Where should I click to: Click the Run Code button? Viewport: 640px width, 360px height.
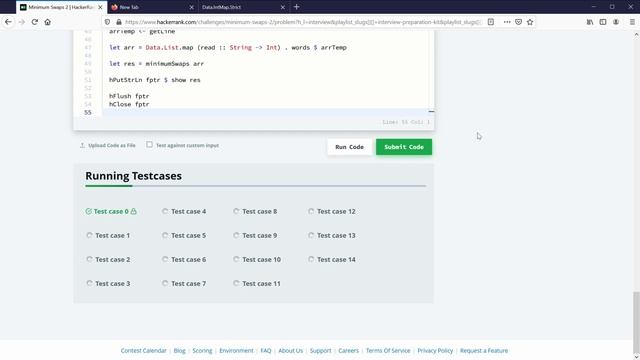point(349,147)
